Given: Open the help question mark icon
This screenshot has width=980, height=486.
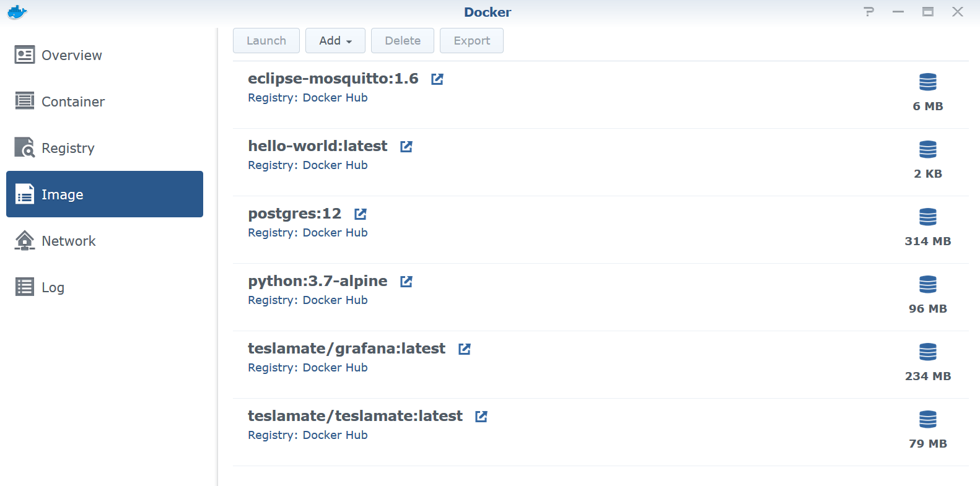Looking at the screenshot, I should 869,12.
